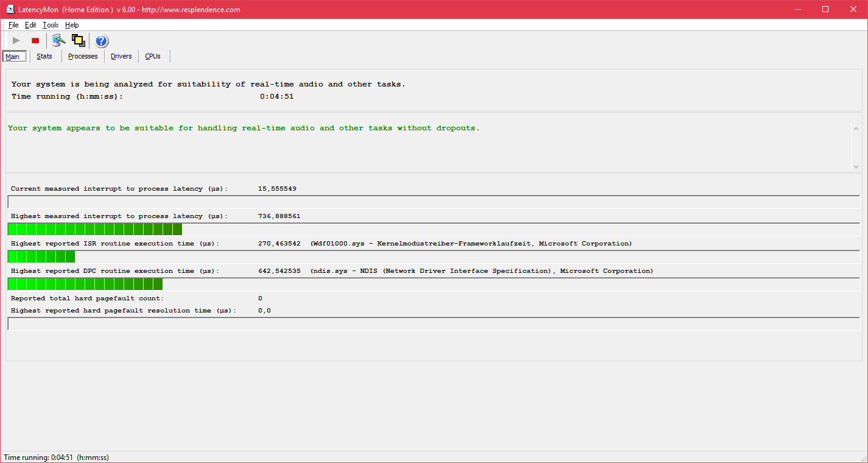The image size is (868, 463).
Task: Click the ISR execution time value 270,463542
Action: 279,244
